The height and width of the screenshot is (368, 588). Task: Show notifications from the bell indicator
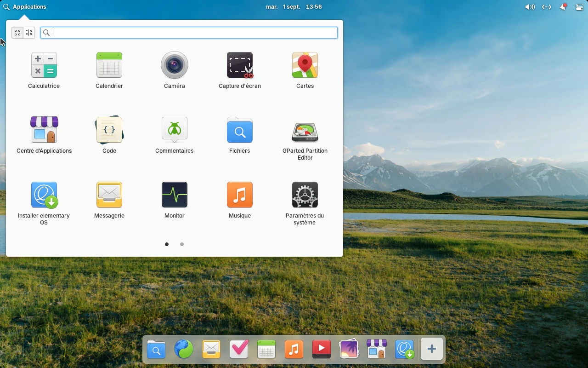pos(563,7)
